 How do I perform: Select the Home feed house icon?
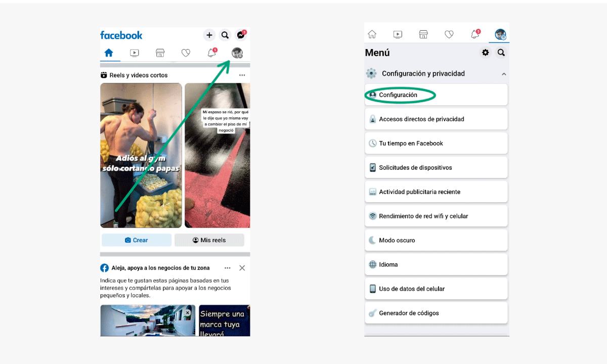[x=109, y=53]
